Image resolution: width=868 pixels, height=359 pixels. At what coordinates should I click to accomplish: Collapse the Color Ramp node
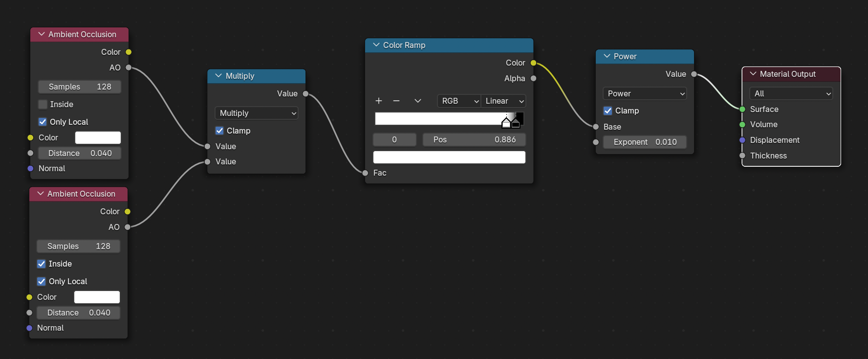pos(376,45)
